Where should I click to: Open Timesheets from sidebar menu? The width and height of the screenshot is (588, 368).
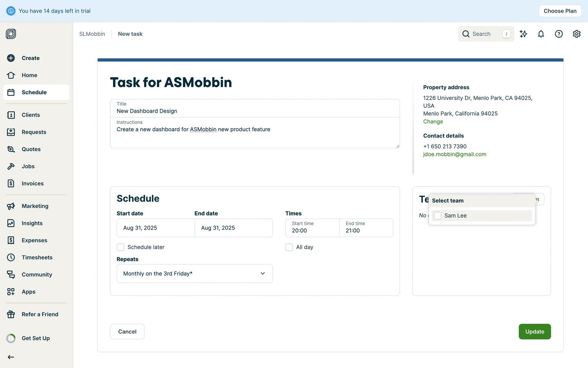click(x=37, y=257)
